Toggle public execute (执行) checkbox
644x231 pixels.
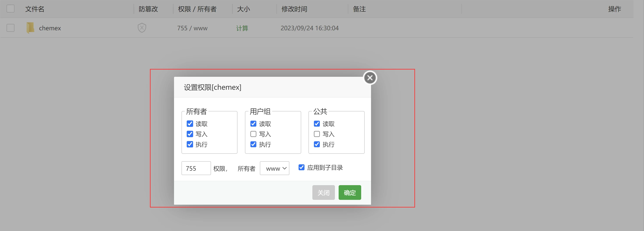point(317,144)
